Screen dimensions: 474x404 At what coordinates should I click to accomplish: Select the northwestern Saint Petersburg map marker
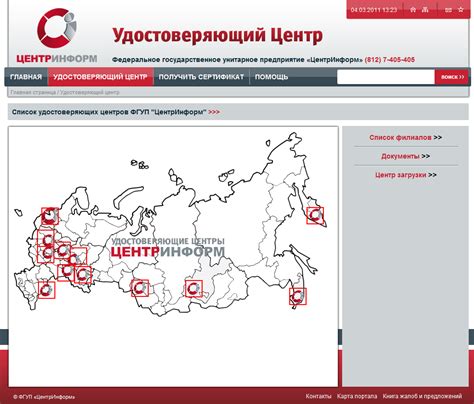pyautogui.click(x=50, y=216)
